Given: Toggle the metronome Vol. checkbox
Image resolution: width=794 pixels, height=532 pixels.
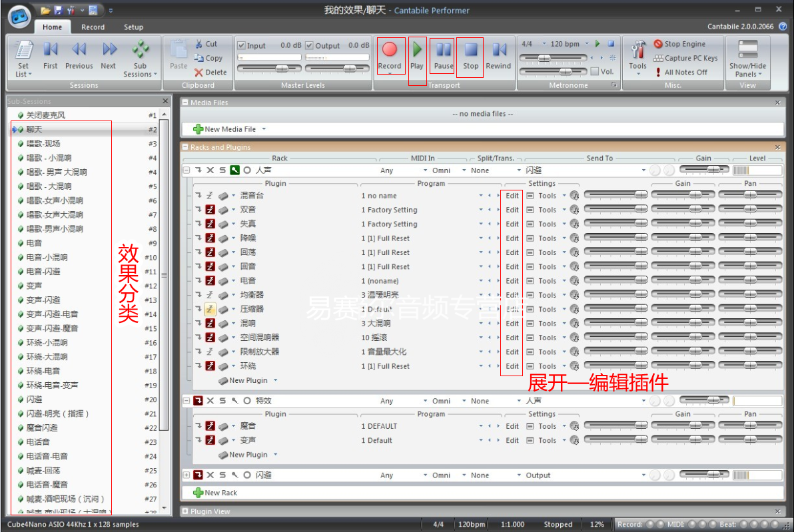Looking at the screenshot, I should 594,71.
